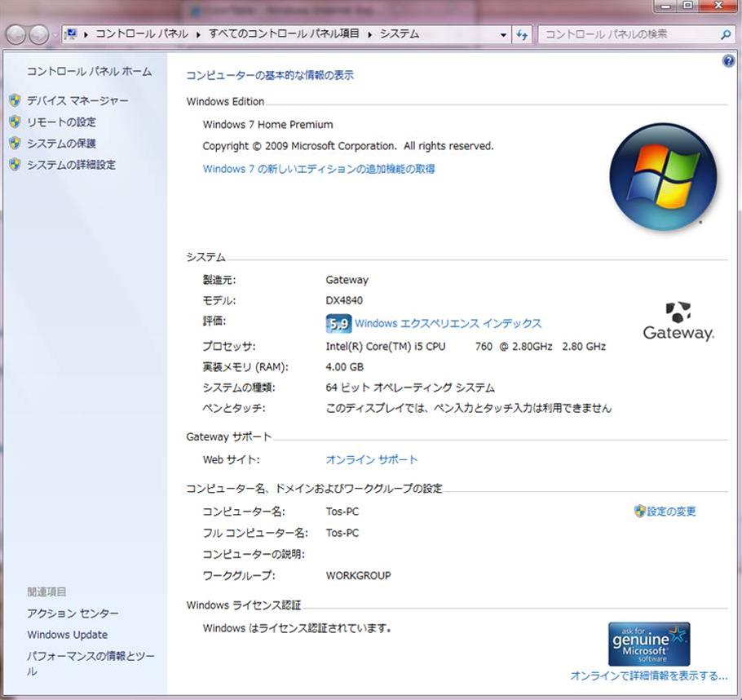Click the shield icon beside システムの詳細設定

click(x=15, y=164)
